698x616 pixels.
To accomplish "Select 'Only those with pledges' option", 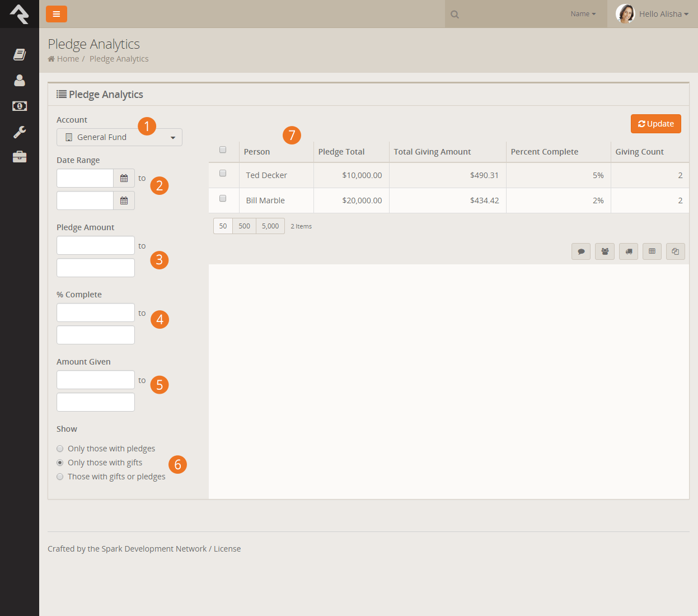I will (x=60, y=449).
